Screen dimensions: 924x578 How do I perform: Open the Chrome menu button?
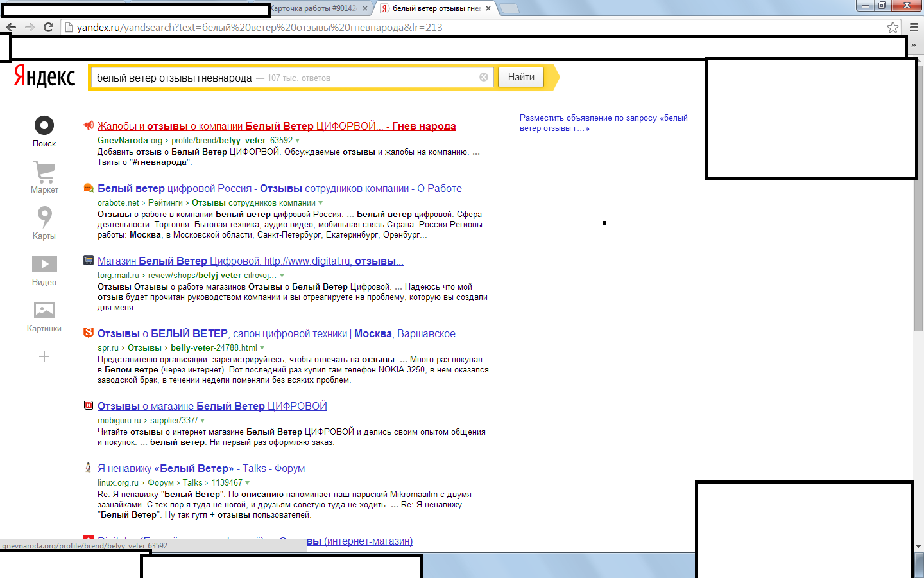point(914,27)
